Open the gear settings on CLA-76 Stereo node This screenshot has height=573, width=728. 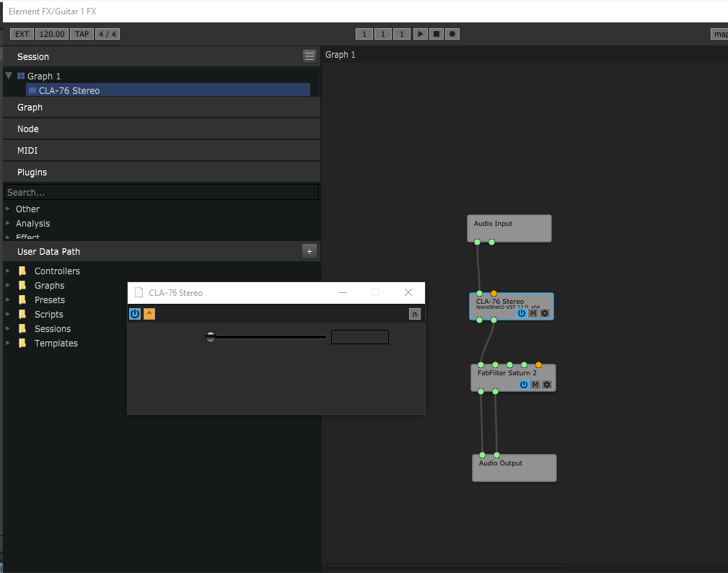[545, 312]
